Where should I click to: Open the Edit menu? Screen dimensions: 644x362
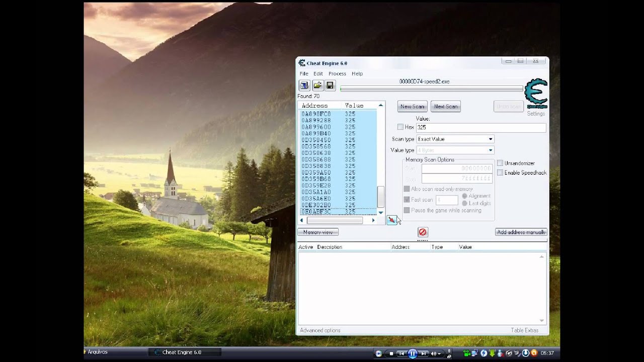click(x=318, y=73)
